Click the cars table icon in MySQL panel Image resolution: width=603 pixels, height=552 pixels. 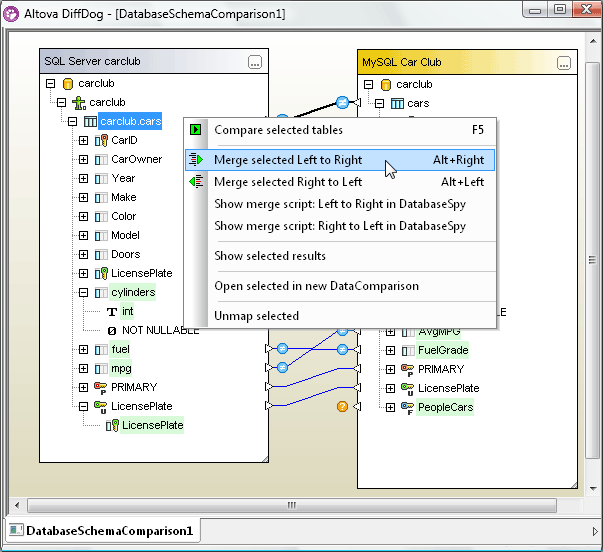click(x=397, y=103)
